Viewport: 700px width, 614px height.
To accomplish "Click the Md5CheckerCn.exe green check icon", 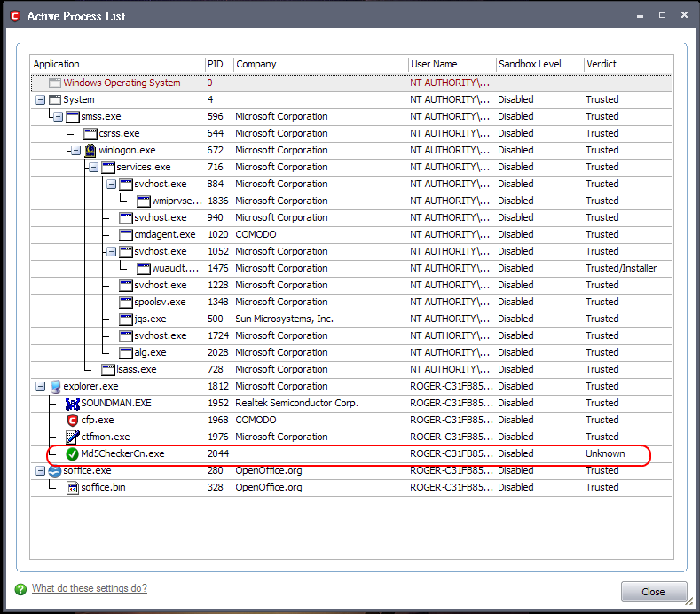I will [x=73, y=453].
